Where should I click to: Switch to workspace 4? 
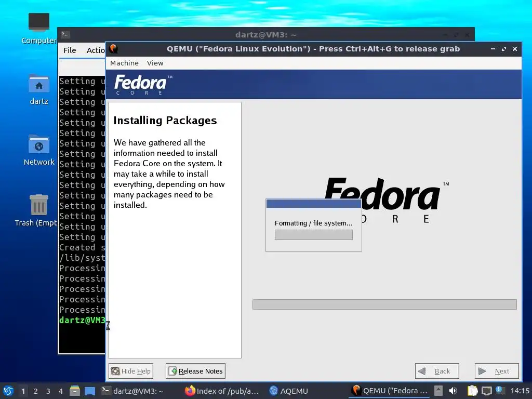coord(61,391)
